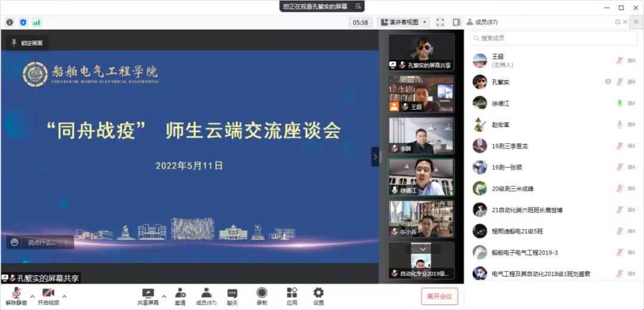Start recording with 录制 button
This screenshot has height=310, width=644.
pos(262,295)
